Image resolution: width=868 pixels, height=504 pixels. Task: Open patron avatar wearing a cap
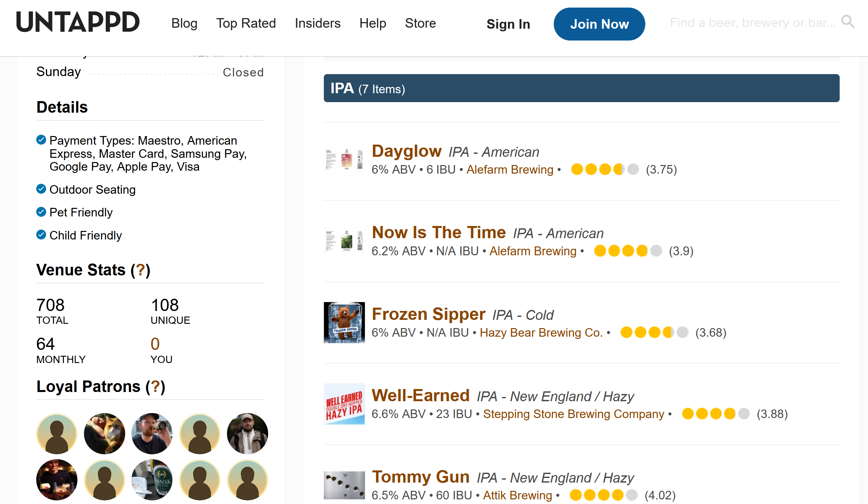pos(247,434)
